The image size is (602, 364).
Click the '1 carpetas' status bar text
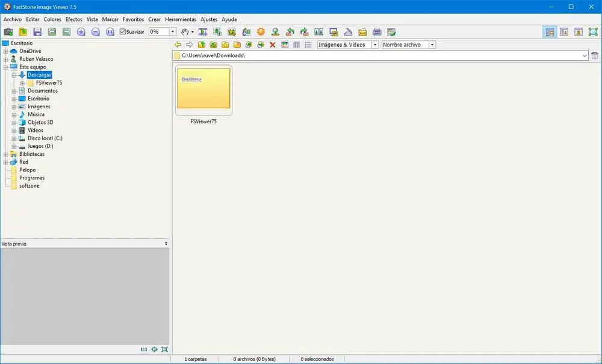[196, 359]
